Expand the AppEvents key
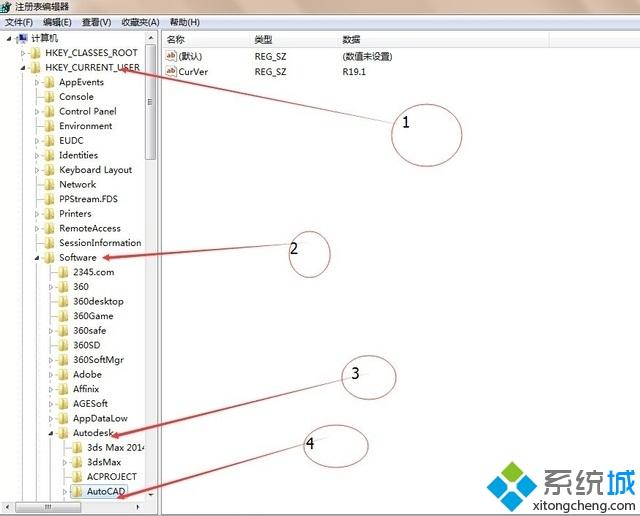This screenshot has height=516, width=640. [x=37, y=82]
